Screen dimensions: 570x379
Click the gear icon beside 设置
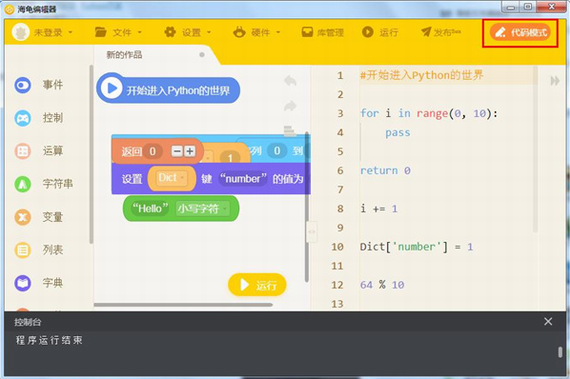click(170, 32)
